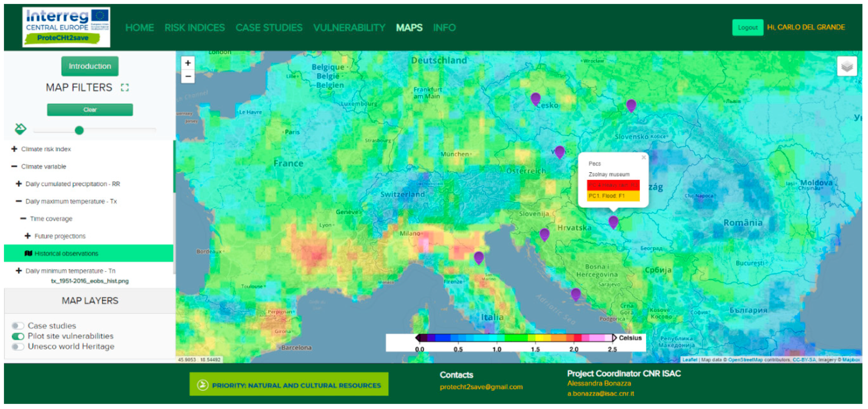Expand the Climate risk index node
868x409 pixels.
[14, 149]
